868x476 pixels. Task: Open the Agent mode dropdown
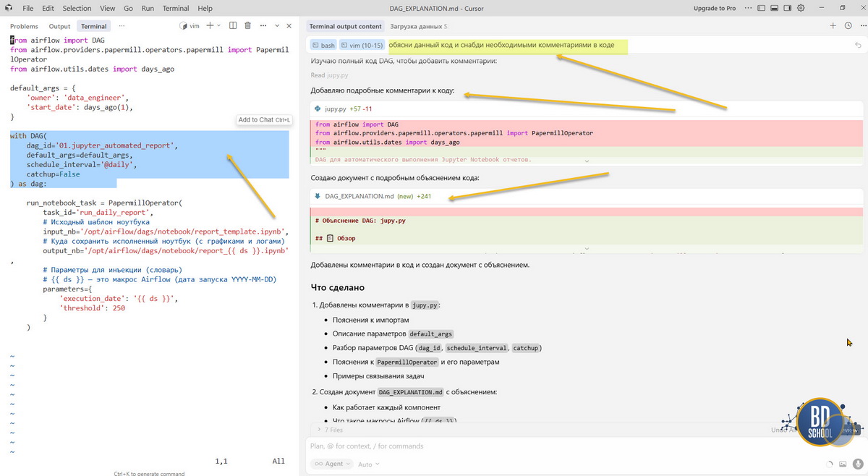tap(331, 464)
